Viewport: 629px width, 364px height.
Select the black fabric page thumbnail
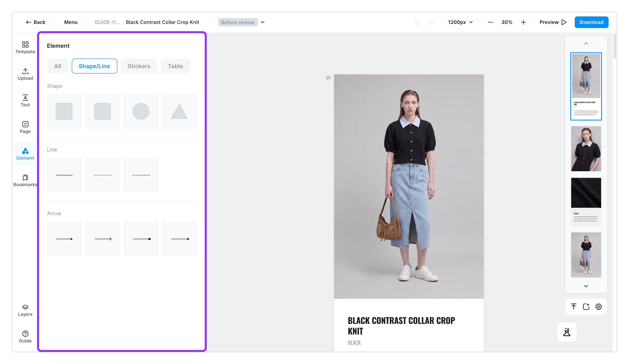[586, 202]
